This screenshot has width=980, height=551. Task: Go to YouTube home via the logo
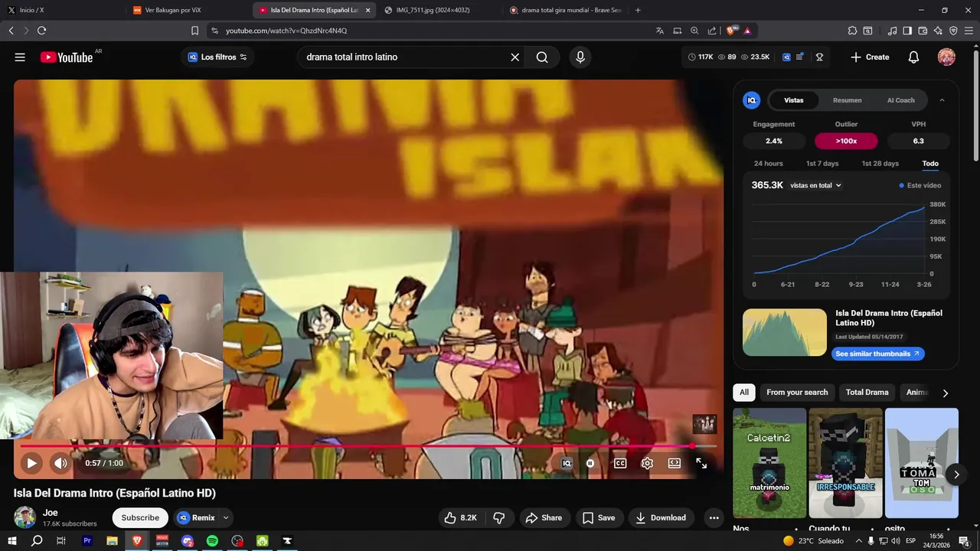point(67,57)
